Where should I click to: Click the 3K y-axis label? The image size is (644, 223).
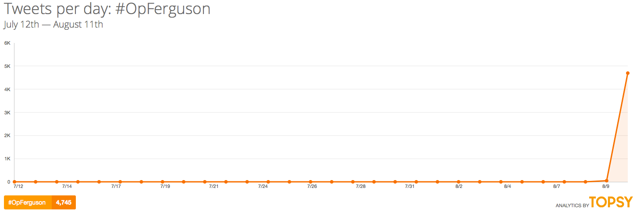[7, 113]
